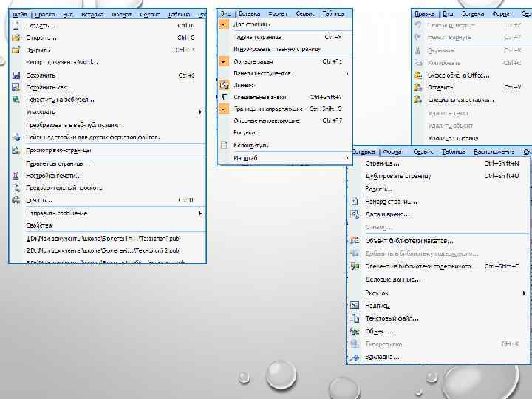Click the Объект библиотеки макетов icon

[x=355, y=241]
